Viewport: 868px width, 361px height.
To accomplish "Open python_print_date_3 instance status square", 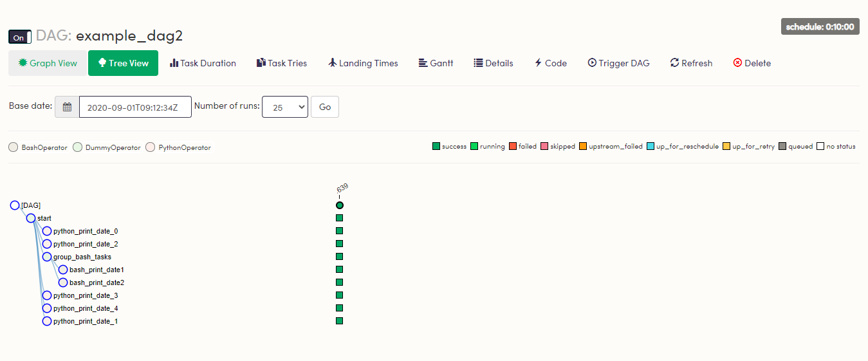I will point(340,295).
